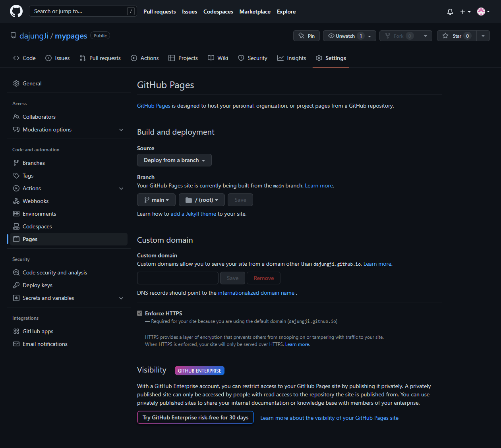501x448 pixels.
Task: Open GitHub apps via apps icon
Action: pos(16,331)
